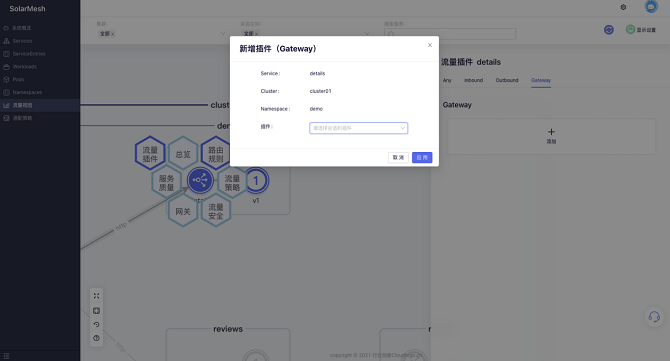
Task: Click the headset support icon
Action: coord(654,317)
